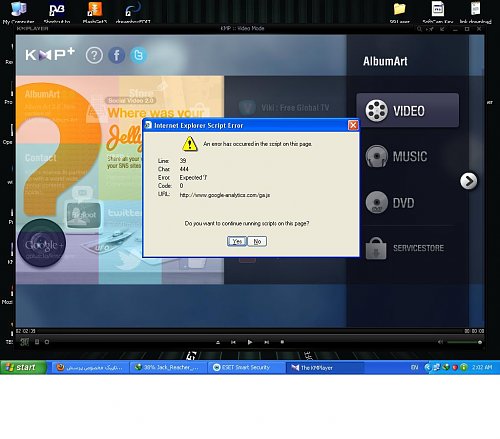500x439 pixels.
Task: Click the headphones disc icon beside MUSIC
Action: (x=377, y=156)
